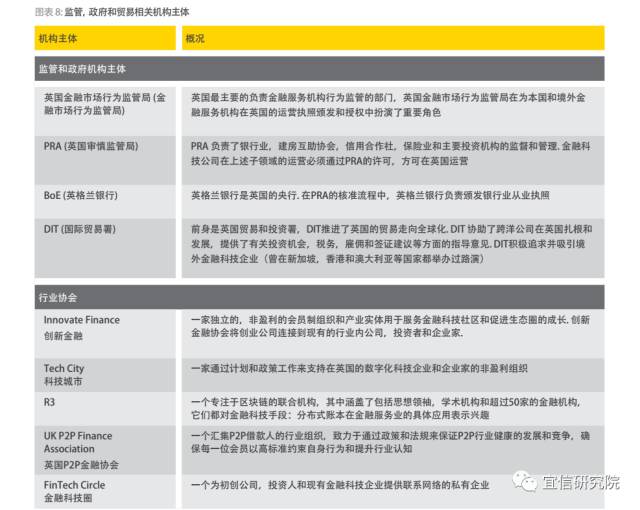Select the R3 row label

point(50,400)
